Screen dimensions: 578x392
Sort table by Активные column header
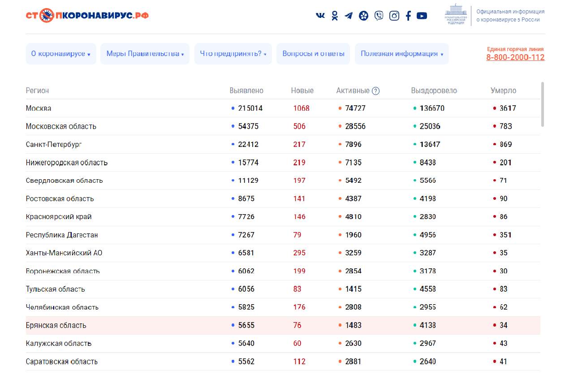(353, 90)
